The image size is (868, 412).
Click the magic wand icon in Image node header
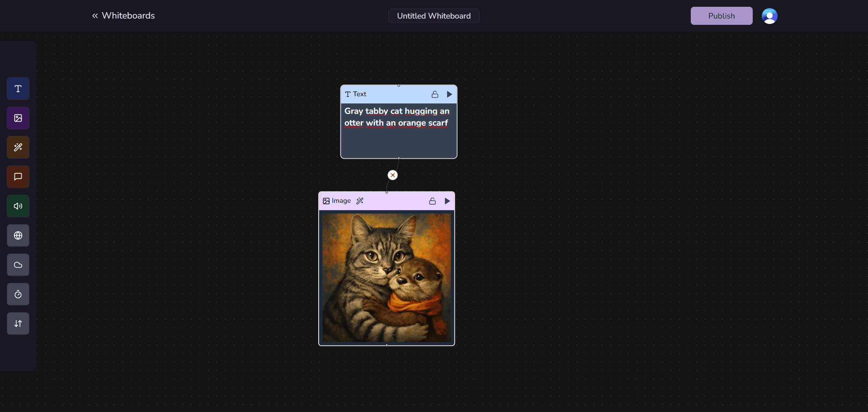(x=360, y=201)
